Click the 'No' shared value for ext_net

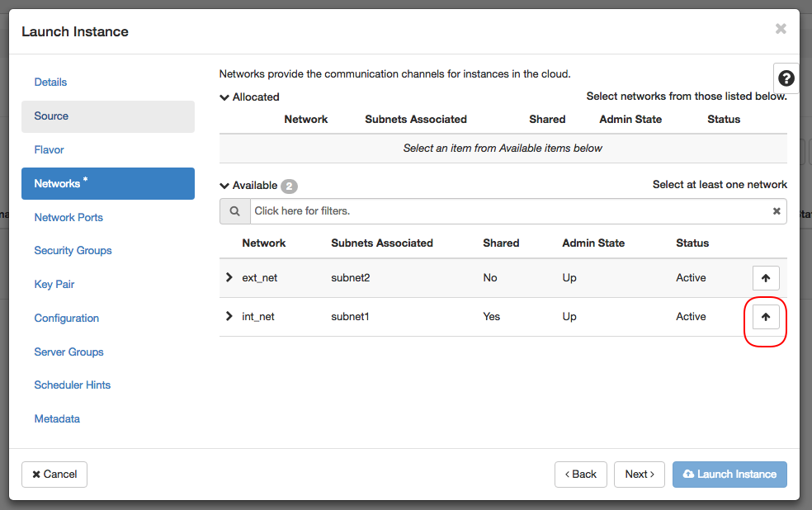tap(490, 278)
